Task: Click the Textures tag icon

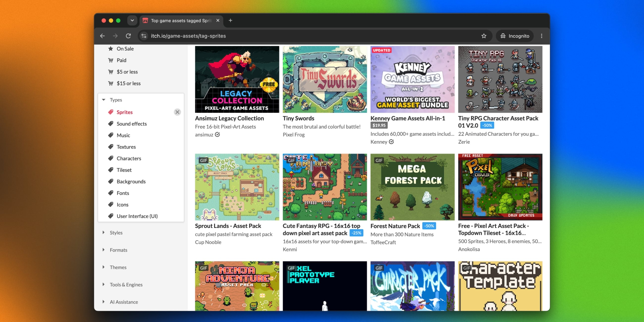Action: point(111,147)
